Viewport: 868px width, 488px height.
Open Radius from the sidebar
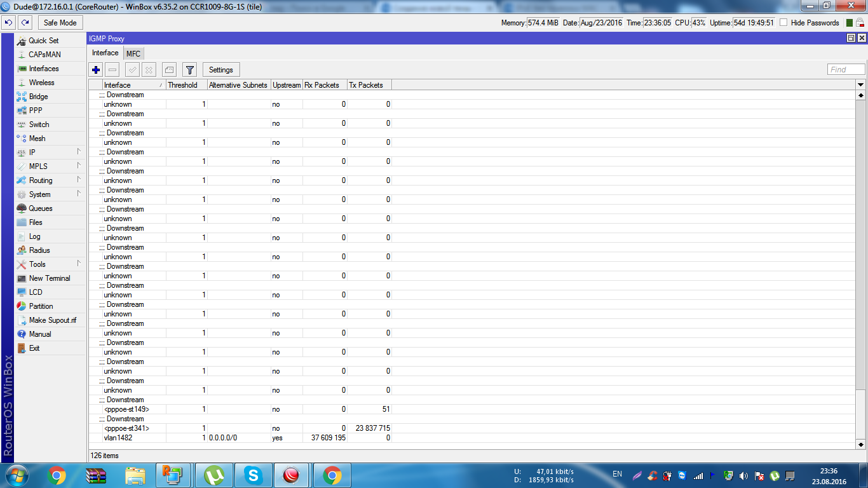click(x=50, y=250)
